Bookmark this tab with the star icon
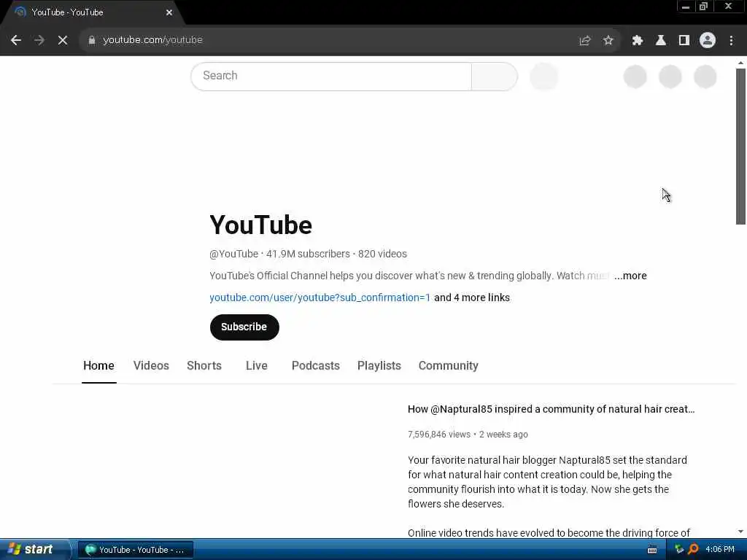The width and height of the screenshot is (747, 560). coord(608,41)
